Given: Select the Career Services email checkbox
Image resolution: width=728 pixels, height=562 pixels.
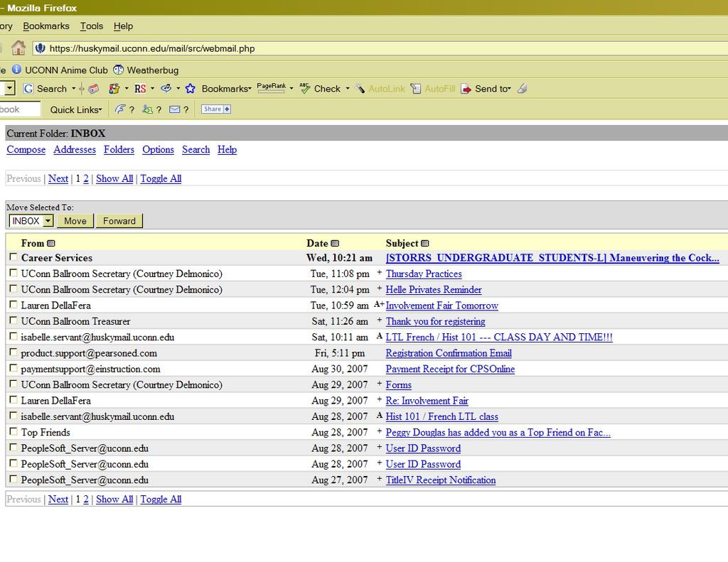Looking at the screenshot, I should [13, 257].
